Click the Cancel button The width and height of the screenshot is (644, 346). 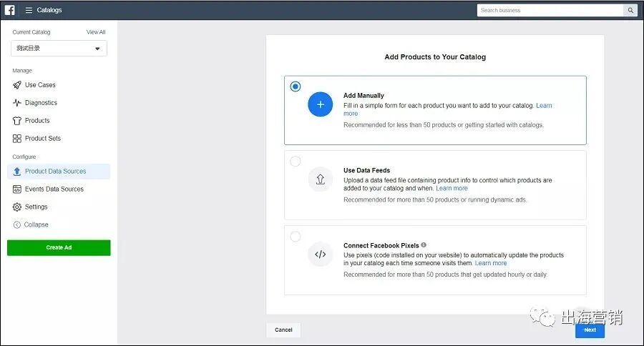[x=283, y=330]
